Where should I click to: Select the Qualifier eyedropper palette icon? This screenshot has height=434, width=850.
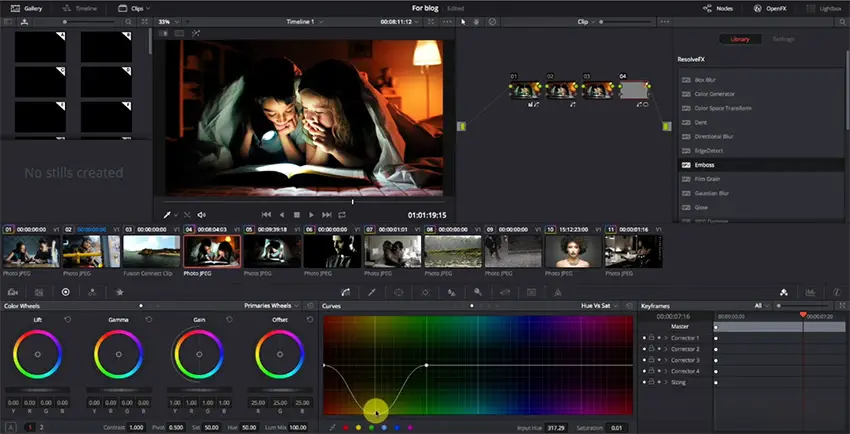372,292
